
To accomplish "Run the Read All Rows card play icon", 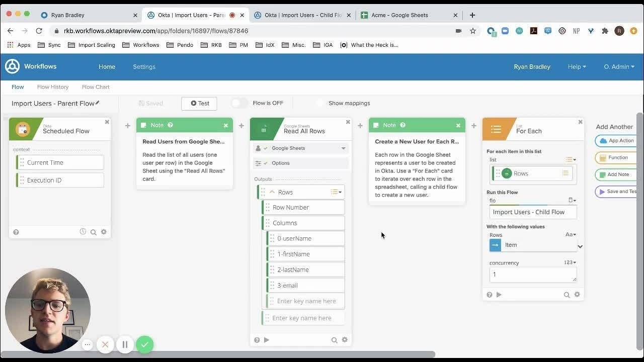I will [267, 340].
